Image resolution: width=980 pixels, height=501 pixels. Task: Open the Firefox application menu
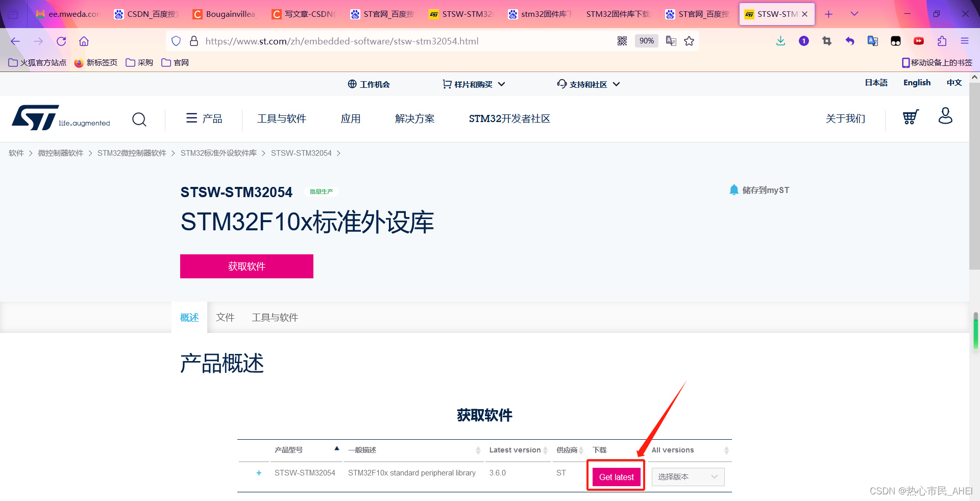click(965, 41)
